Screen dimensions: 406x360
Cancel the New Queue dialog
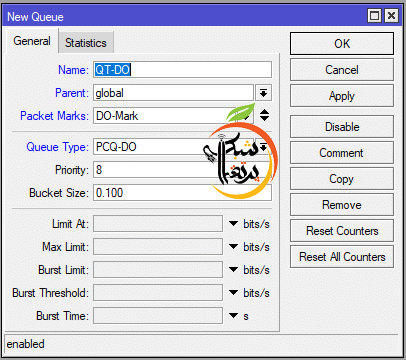tap(342, 70)
